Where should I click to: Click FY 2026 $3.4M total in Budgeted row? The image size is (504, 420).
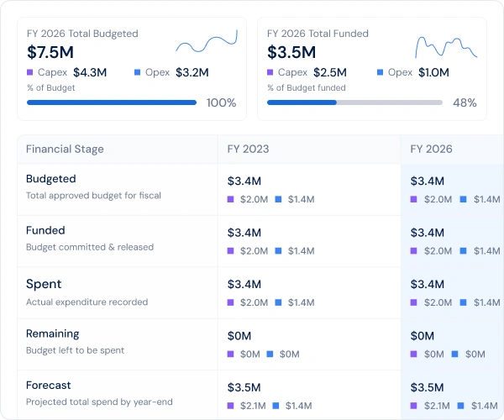click(x=428, y=181)
